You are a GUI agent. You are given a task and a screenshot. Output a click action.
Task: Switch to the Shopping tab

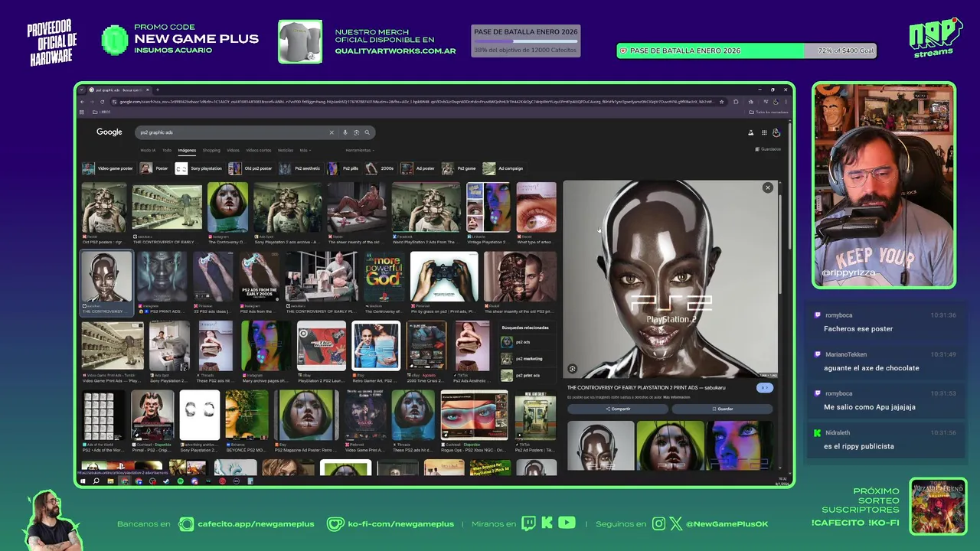pyautogui.click(x=211, y=150)
